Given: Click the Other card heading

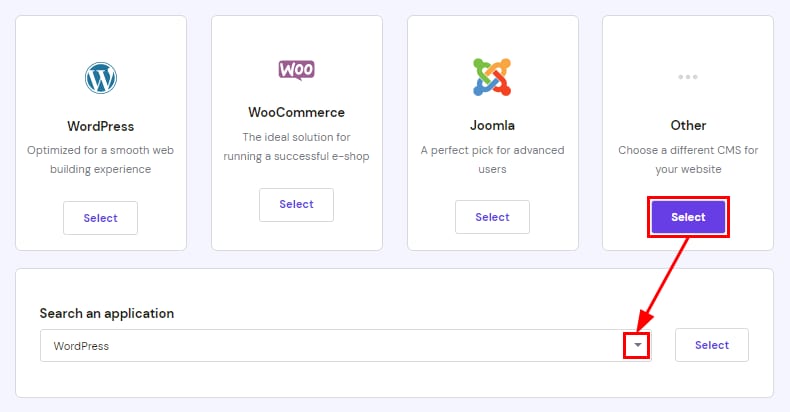Looking at the screenshot, I should [688, 125].
